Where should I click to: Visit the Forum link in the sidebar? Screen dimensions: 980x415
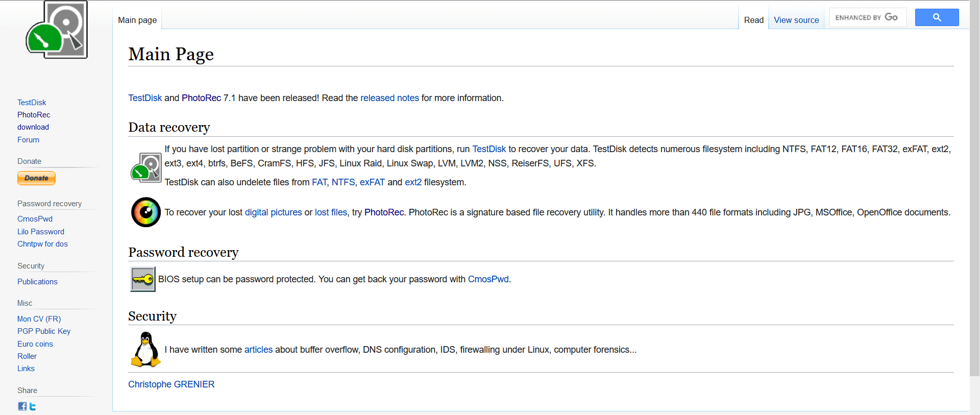click(28, 139)
